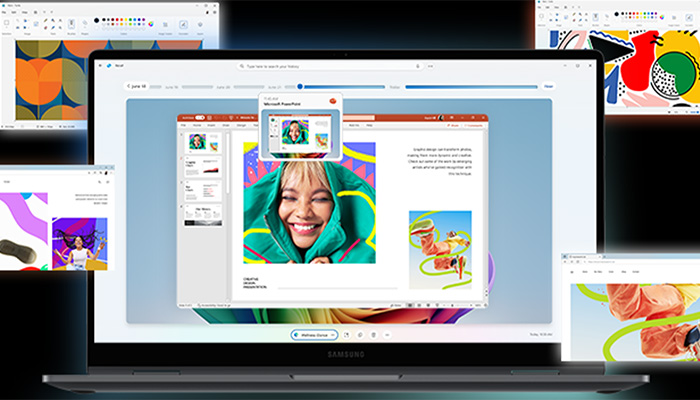
Task: Pick the bright red swatch in top-left Paint palette
Action: coord(117,20)
